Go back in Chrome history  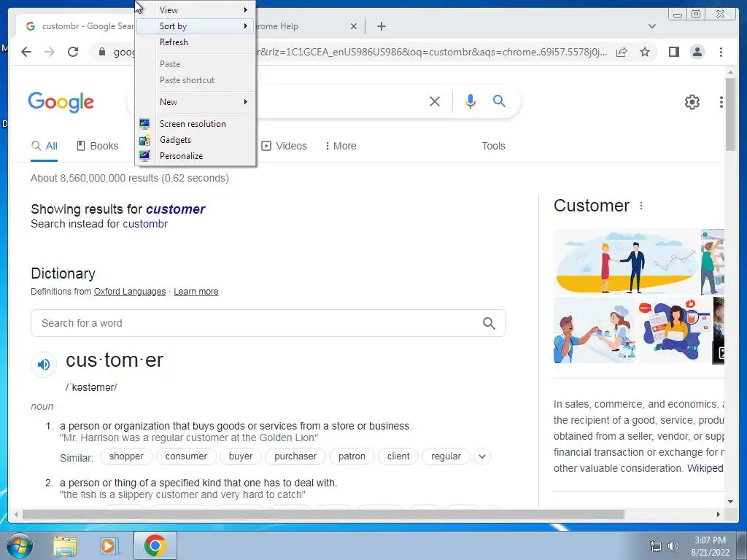[26, 52]
